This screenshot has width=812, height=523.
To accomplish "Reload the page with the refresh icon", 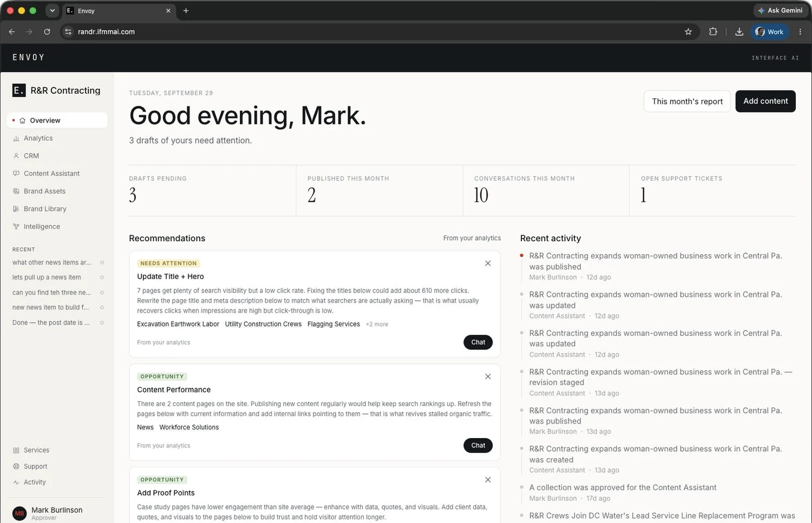I will point(47,32).
